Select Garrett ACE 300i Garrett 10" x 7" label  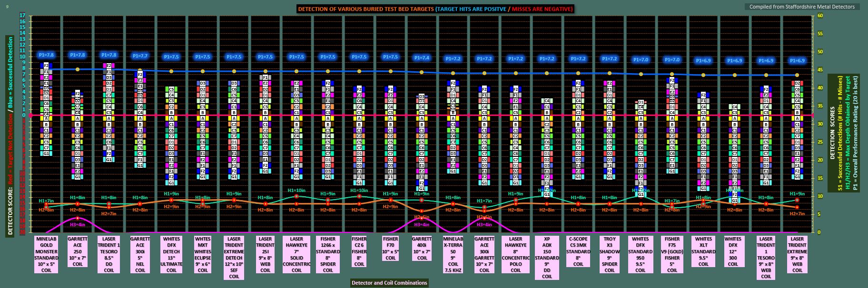[484, 254]
